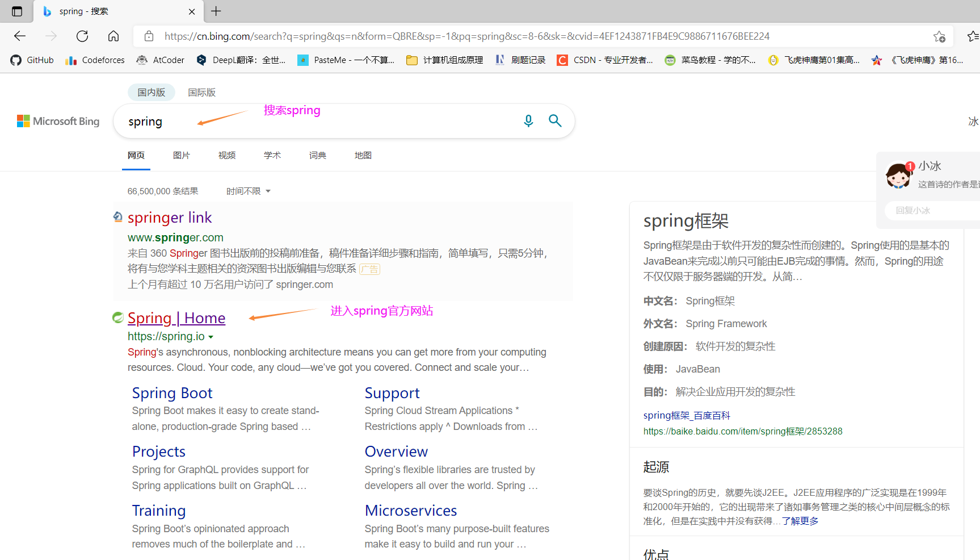Click the 回复小冰 reply field
This screenshot has height=560, width=980.
click(933, 211)
